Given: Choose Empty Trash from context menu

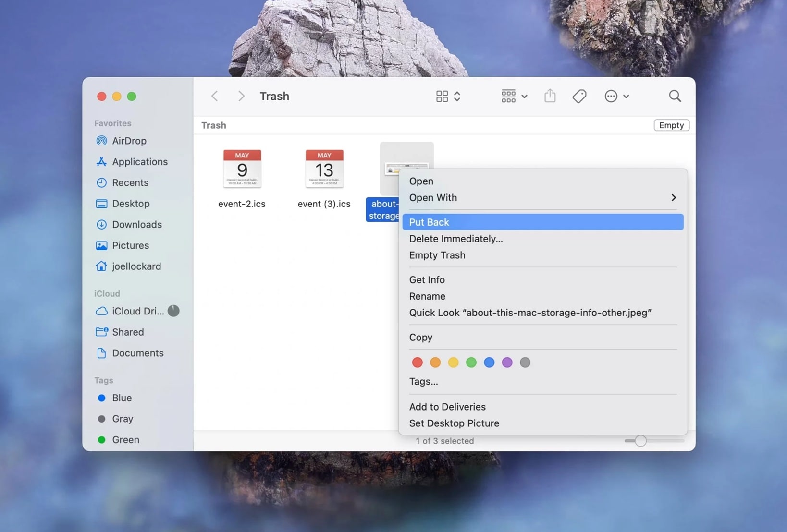Looking at the screenshot, I should click(542, 255).
